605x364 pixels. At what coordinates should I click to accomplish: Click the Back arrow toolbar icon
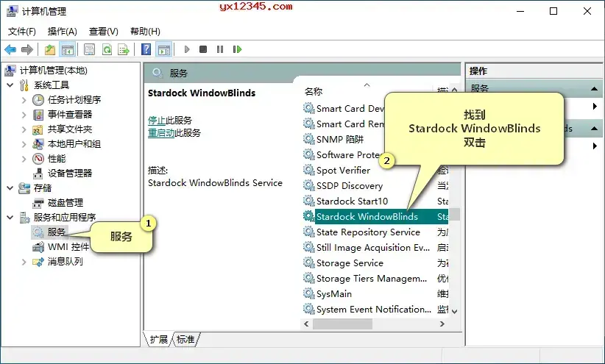[x=10, y=49]
